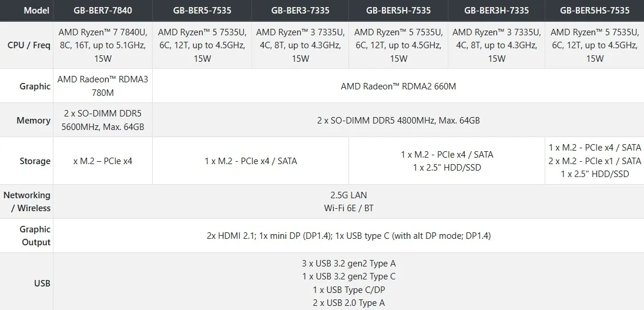Select the 2.5G LAN networking cell
The width and height of the screenshot is (644, 310).
348,201
